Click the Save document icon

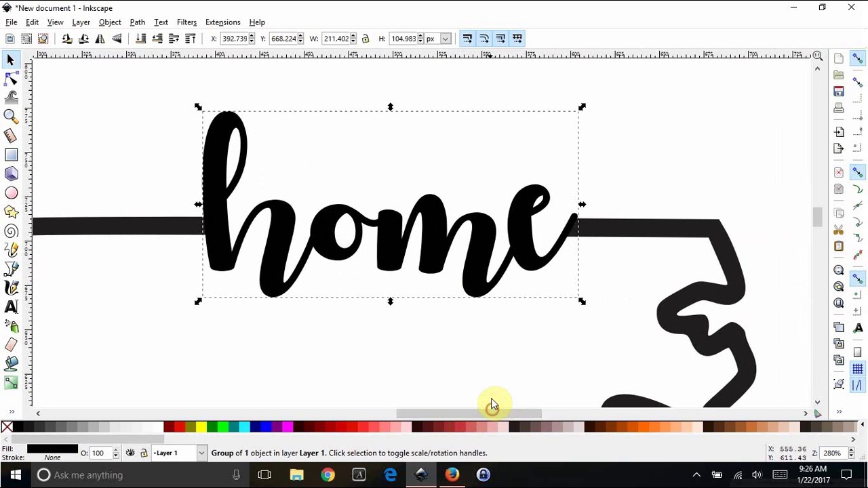click(839, 91)
